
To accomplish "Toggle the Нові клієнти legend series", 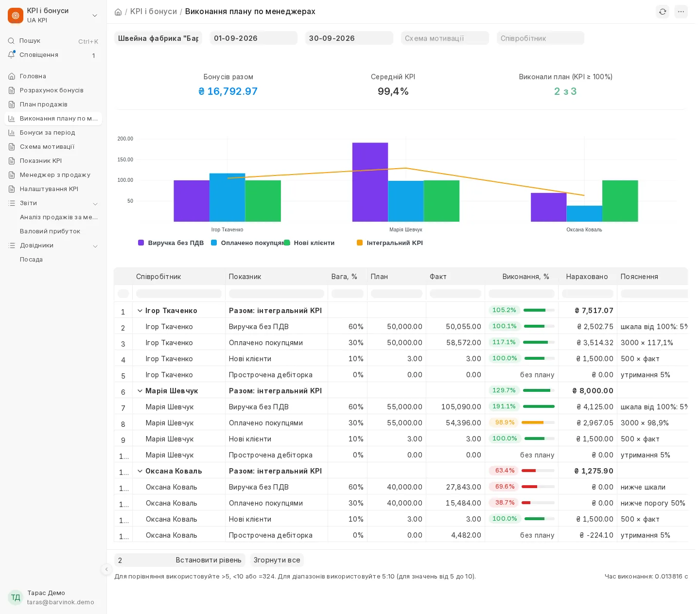I will 309,243.
